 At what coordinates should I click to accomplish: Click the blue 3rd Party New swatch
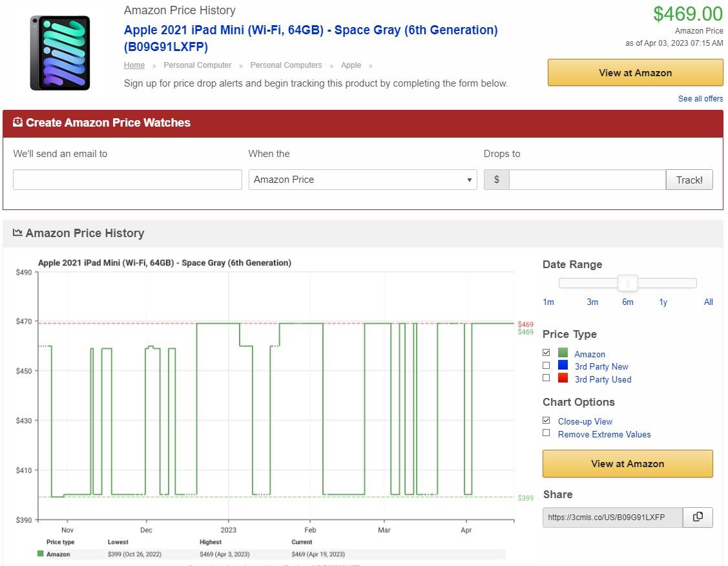(563, 366)
